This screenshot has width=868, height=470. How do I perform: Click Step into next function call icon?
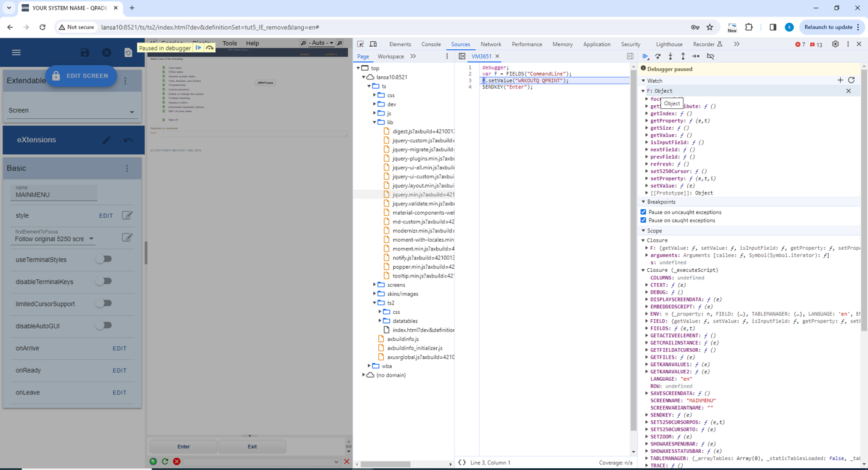pos(671,57)
